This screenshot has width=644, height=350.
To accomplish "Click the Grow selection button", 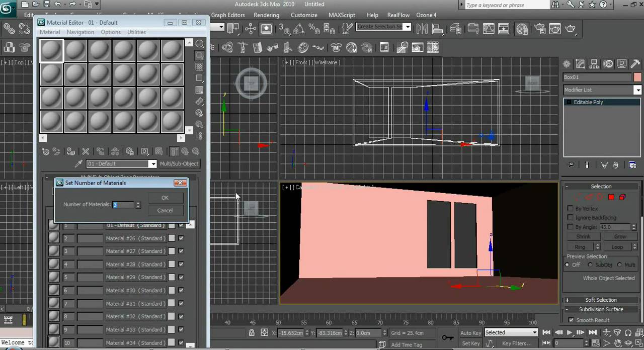I will click(621, 236).
